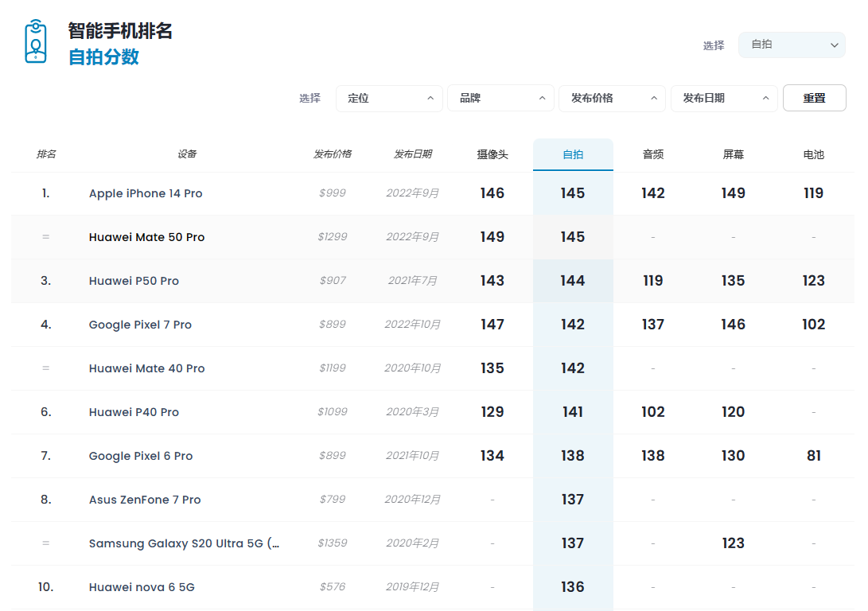Expand the 品牌 filter dropdown

pyautogui.click(x=501, y=99)
